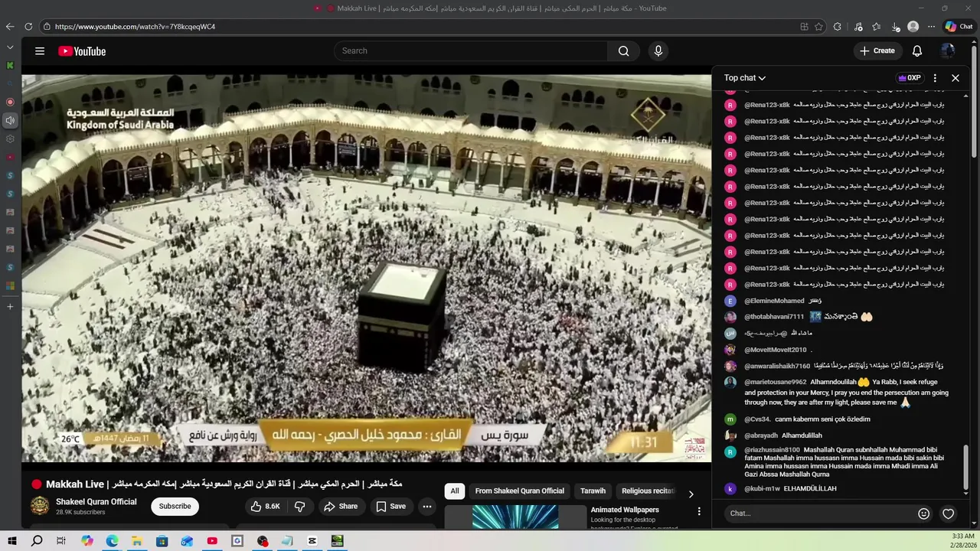Select From Shakeel Quran Official chip
This screenshot has height=551, width=980.
pos(519,491)
